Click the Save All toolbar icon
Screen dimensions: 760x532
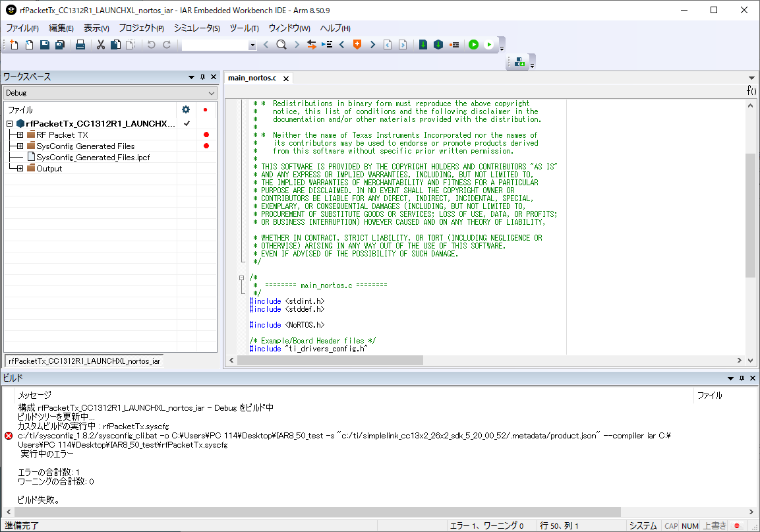(60, 45)
